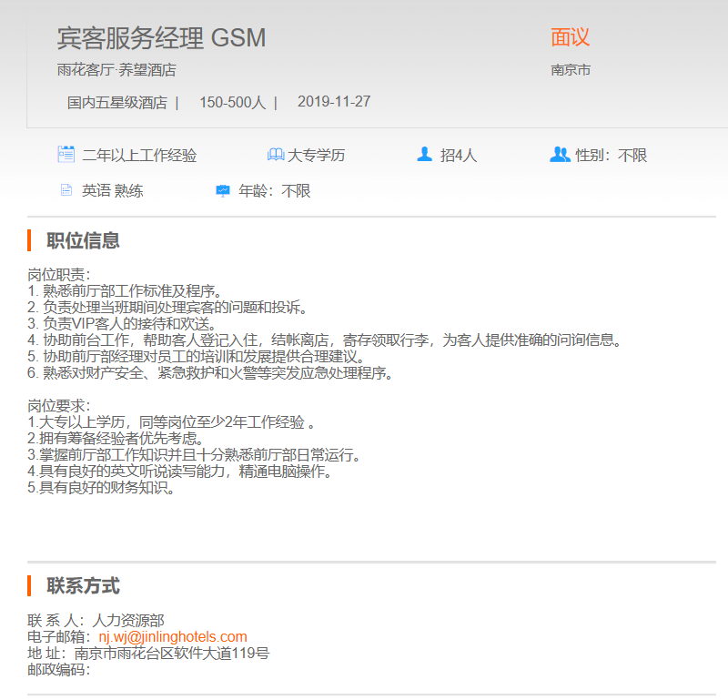
Task: Click the contact name 人力资源部
Action: (x=128, y=621)
